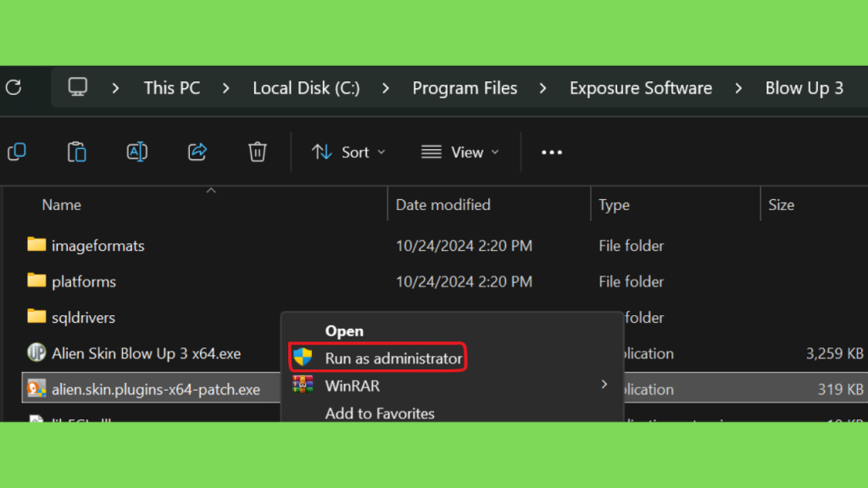Expand the chevron after the monitor icon
Viewport: 868px width, 488px height.
(115, 88)
